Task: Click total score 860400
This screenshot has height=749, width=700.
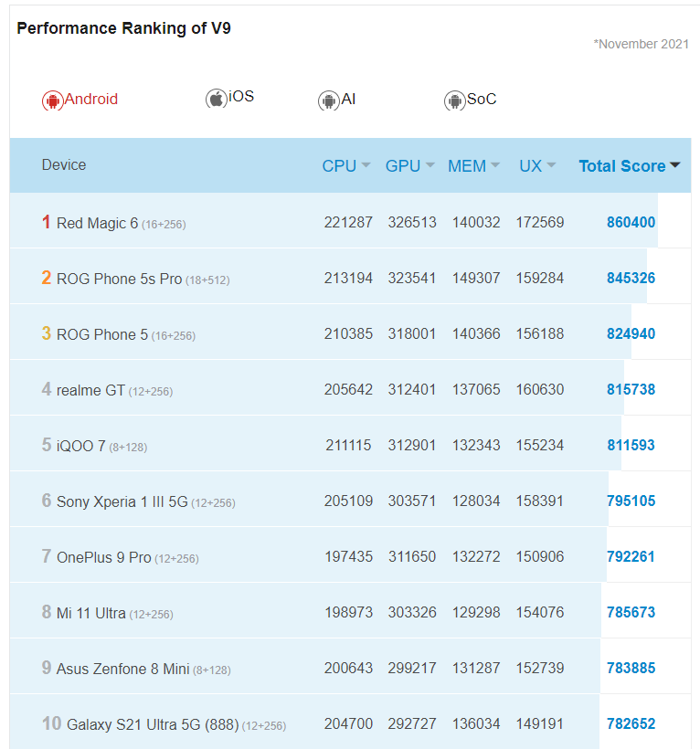Action: click(631, 222)
